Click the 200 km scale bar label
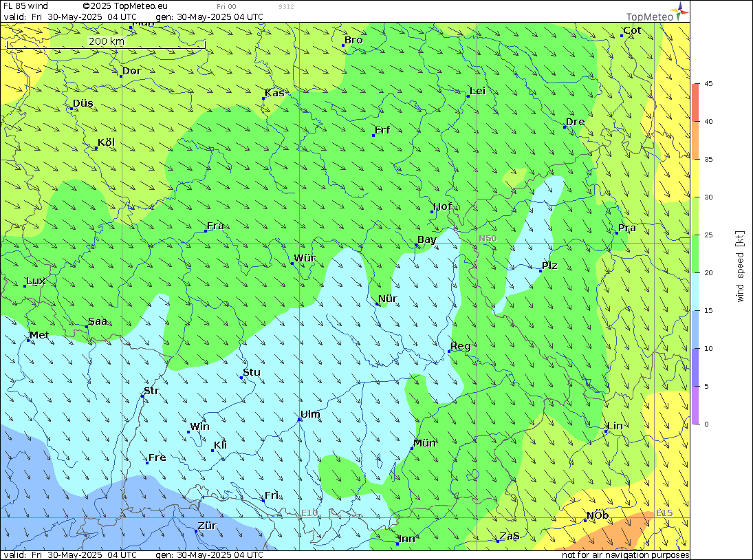 click(106, 41)
